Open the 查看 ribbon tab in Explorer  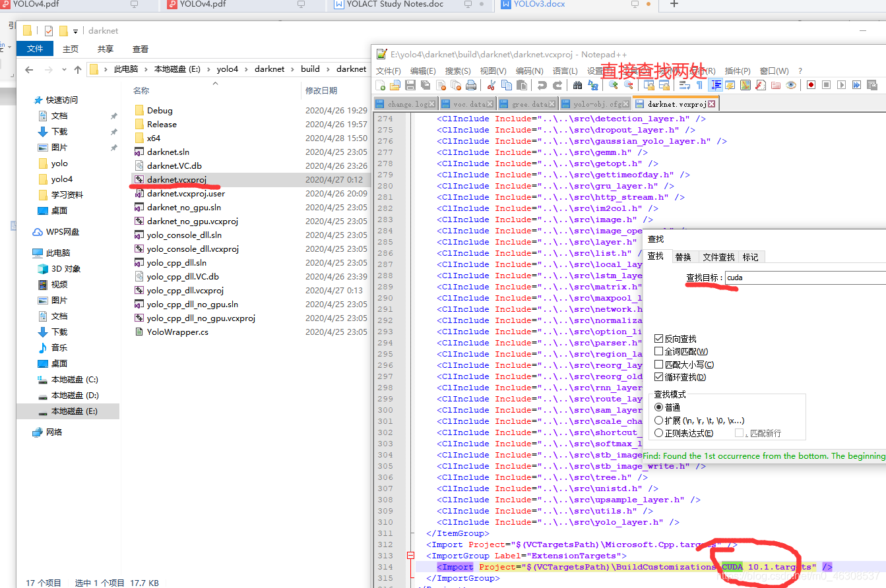tap(141, 49)
